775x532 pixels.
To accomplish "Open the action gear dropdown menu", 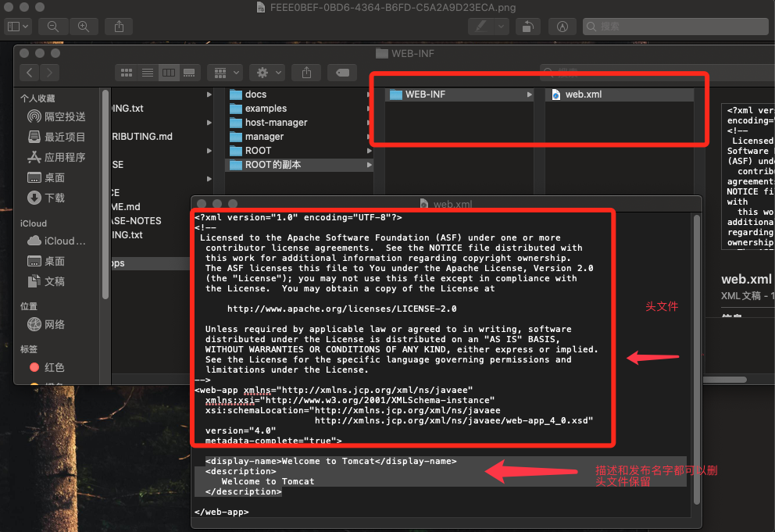I will [267, 72].
